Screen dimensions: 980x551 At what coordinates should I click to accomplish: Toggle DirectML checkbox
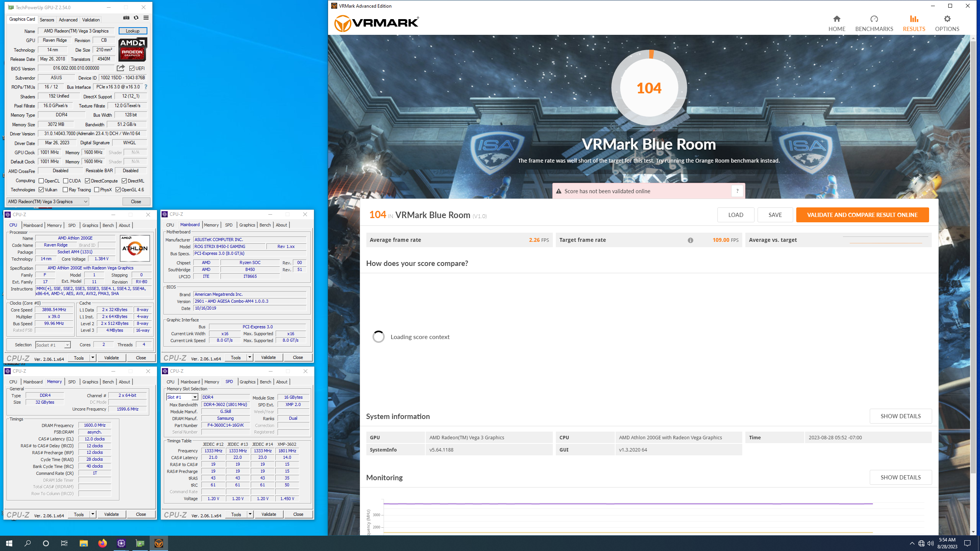pos(124,181)
